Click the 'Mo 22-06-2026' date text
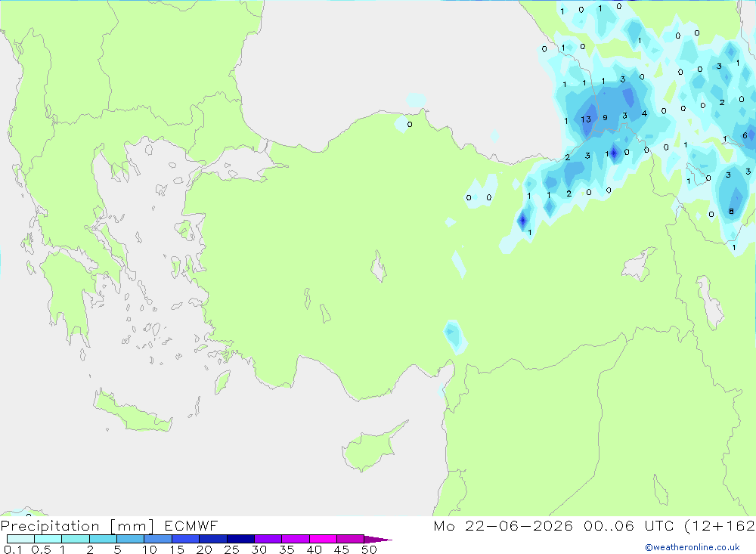The height and width of the screenshot is (554, 756). (x=503, y=525)
